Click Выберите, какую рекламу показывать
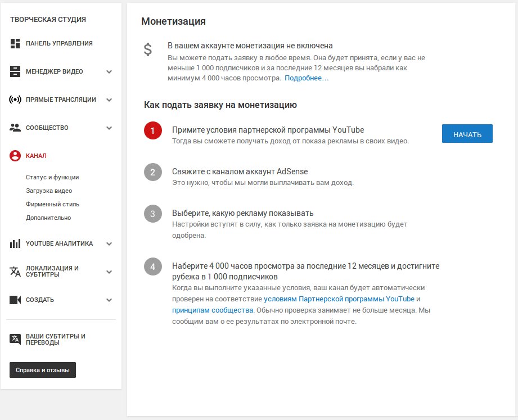This screenshot has height=420, width=518. pos(243,213)
